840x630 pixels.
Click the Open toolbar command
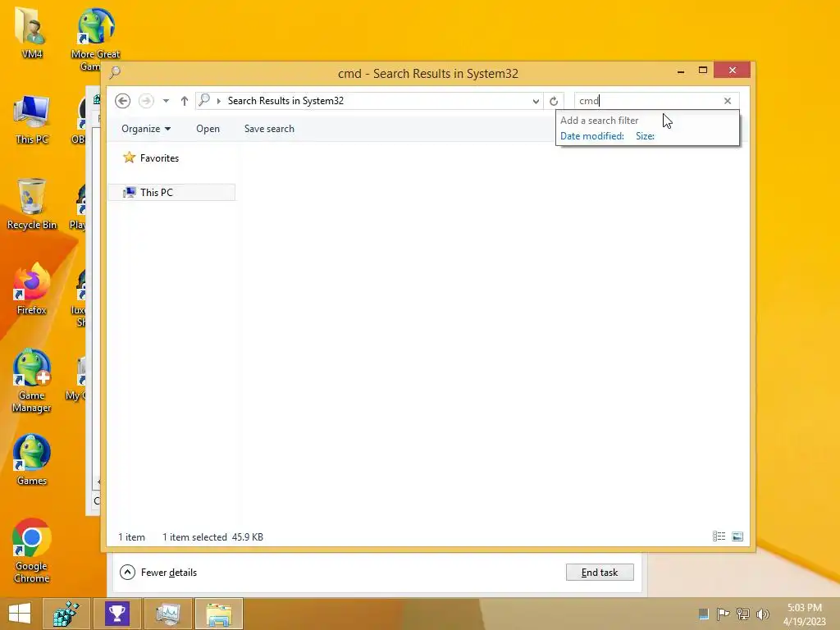tap(208, 129)
